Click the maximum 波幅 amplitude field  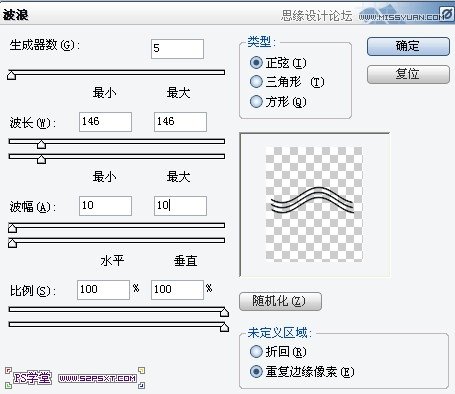point(180,206)
